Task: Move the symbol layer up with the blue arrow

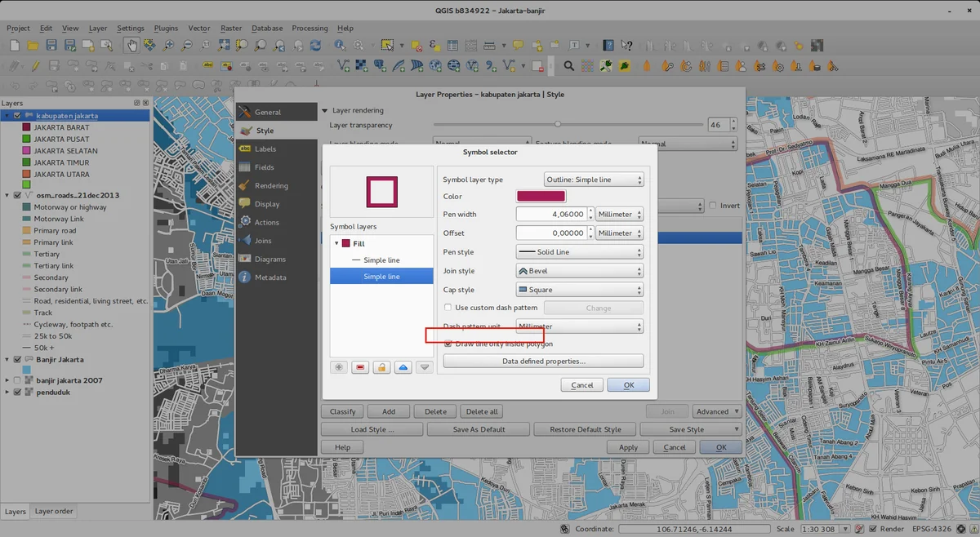Action: pyautogui.click(x=403, y=367)
